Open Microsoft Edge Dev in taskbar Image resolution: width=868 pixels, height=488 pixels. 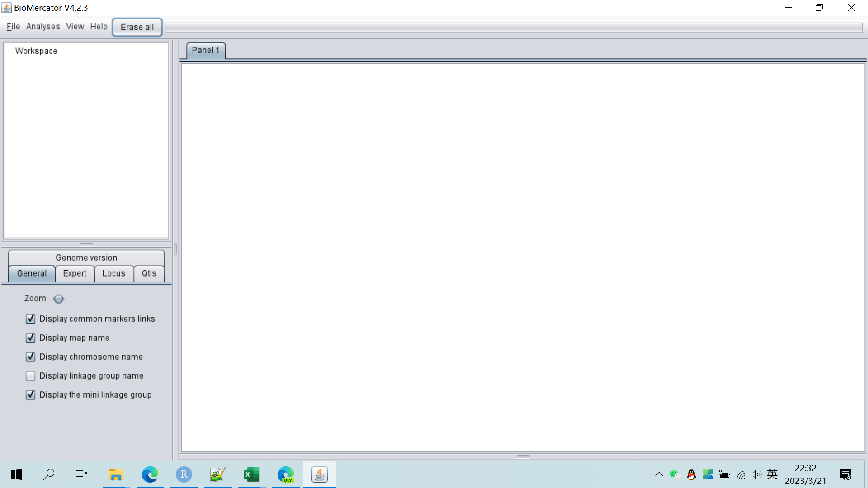[x=285, y=474]
